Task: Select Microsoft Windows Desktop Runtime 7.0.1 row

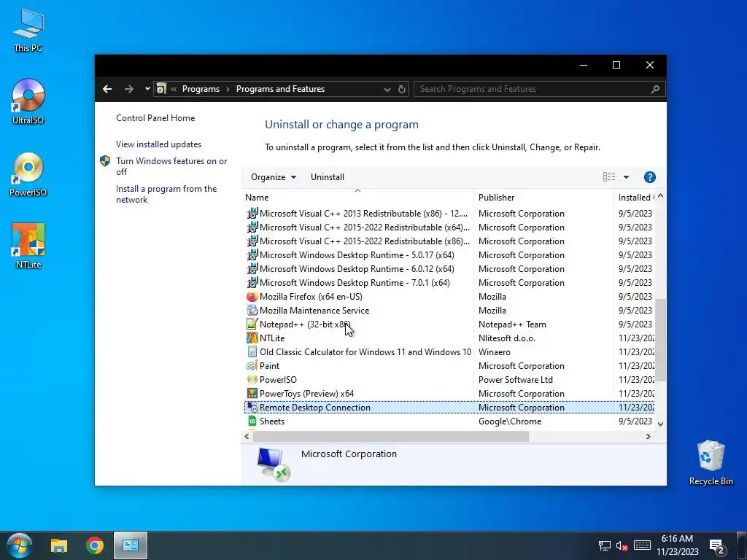Action: [449, 283]
